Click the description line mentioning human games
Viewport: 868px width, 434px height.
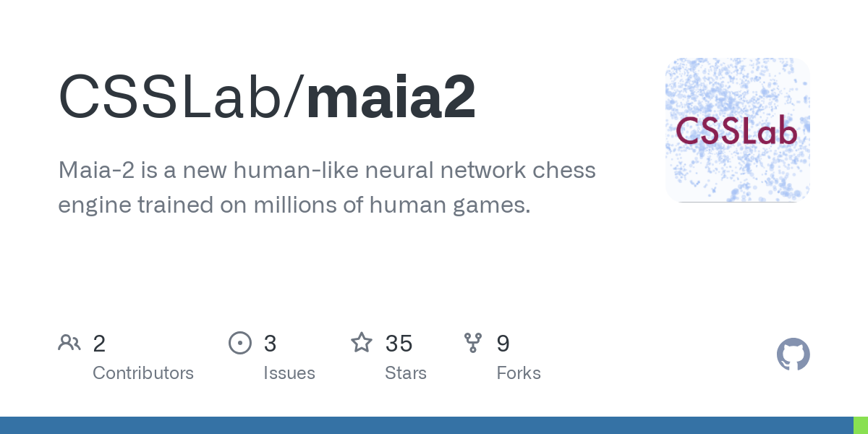tap(294, 205)
